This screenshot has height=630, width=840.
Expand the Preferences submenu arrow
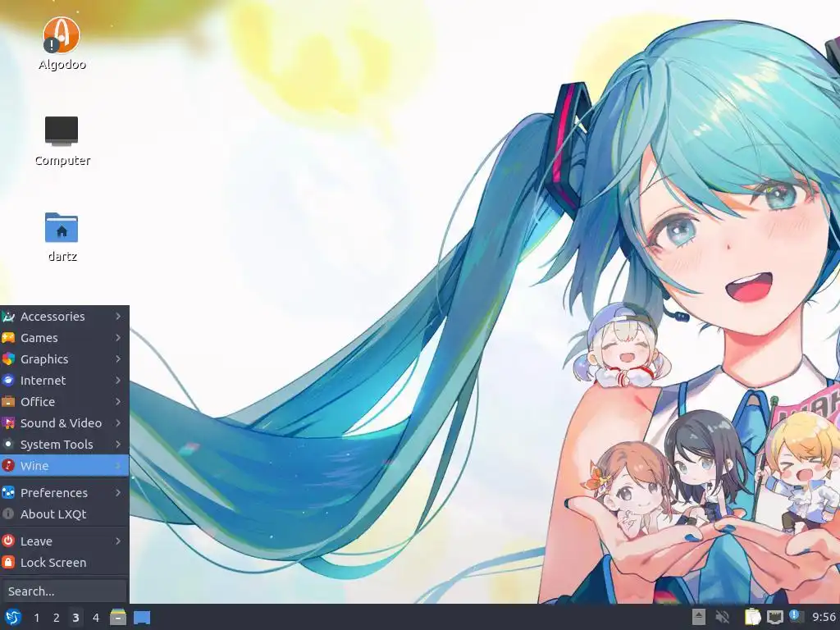pos(118,492)
